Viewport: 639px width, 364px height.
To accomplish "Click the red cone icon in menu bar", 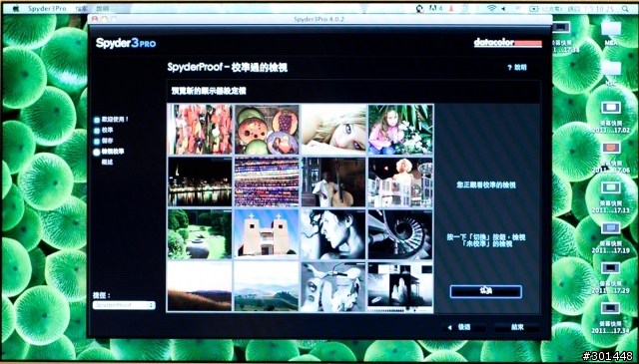I will pos(451,9).
